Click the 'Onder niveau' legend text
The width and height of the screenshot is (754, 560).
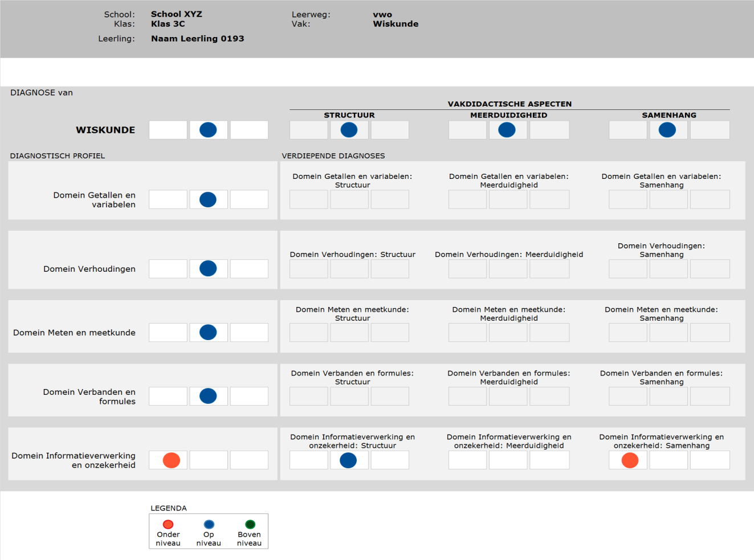pos(168,539)
